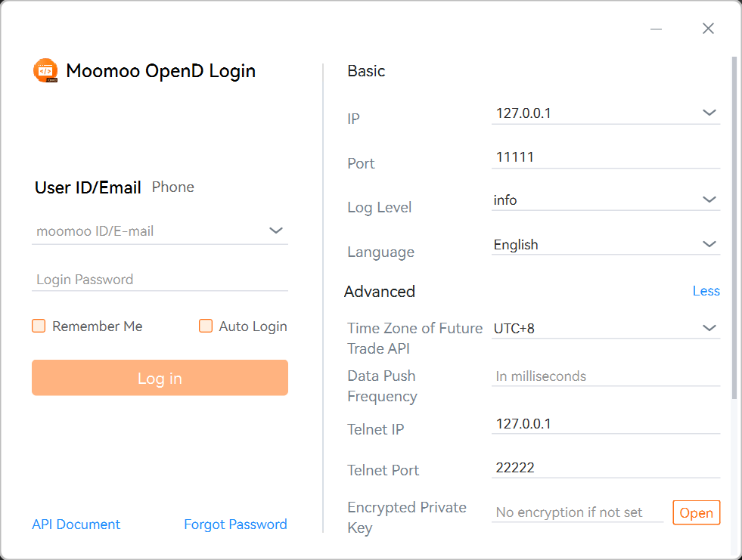Enable the Auto Login checkbox

coord(206,326)
